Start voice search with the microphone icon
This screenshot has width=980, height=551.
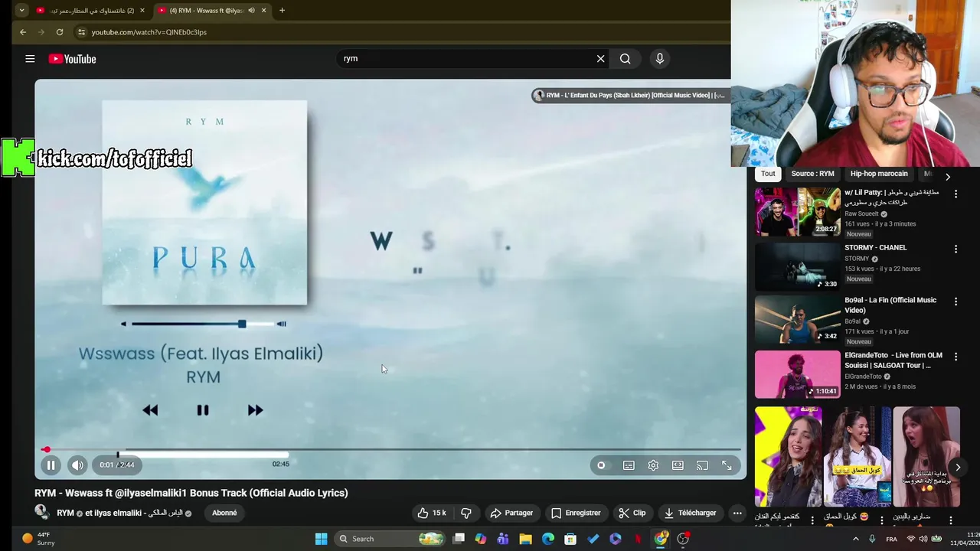pos(660,59)
